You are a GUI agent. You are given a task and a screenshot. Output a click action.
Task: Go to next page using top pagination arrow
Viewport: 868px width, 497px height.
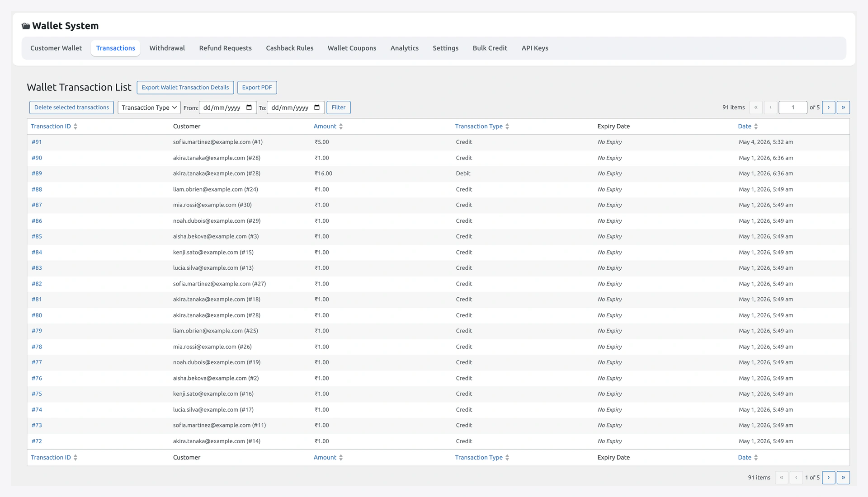pyautogui.click(x=828, y=108)
